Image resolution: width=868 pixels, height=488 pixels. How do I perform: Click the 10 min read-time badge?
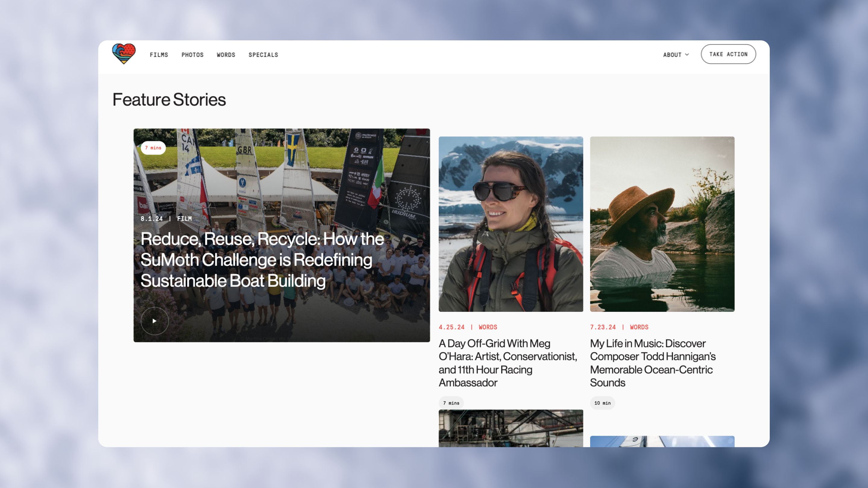[x=602, y=403]
